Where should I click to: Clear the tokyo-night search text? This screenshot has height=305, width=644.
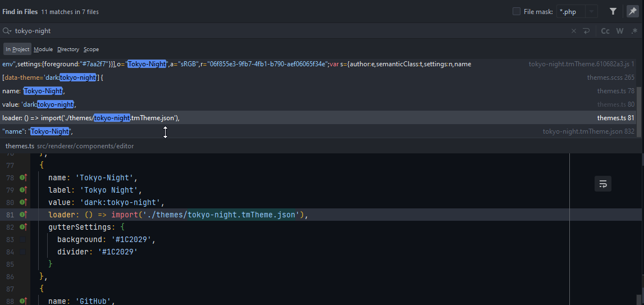pos(574,31)
